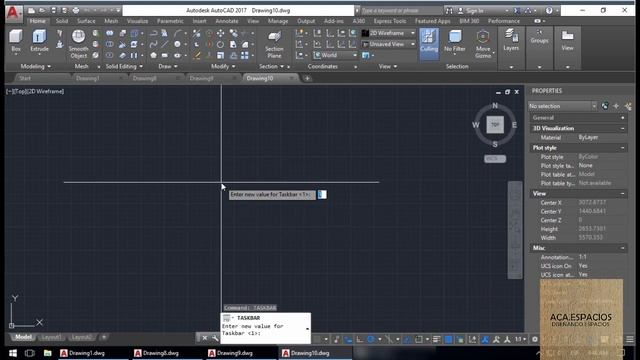Activate the Section Plane tool
This screenshot has height=360, width=640.
click(274, 44)
